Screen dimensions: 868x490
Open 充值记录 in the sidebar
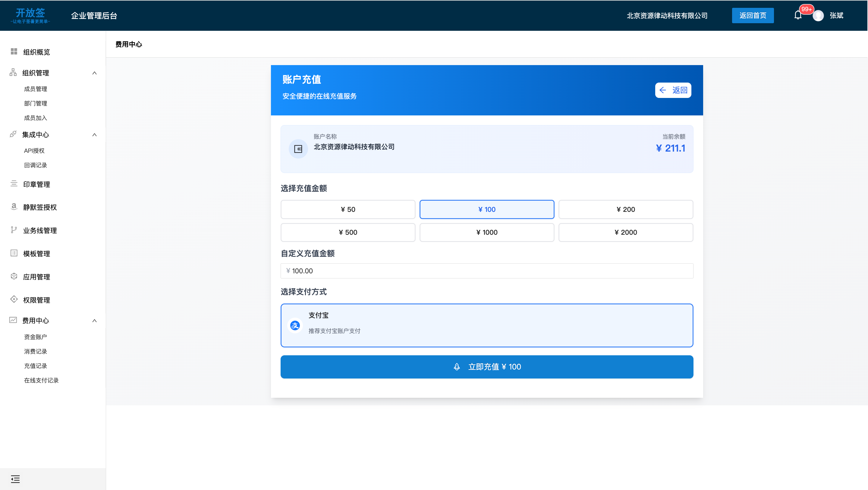[35, 366]
